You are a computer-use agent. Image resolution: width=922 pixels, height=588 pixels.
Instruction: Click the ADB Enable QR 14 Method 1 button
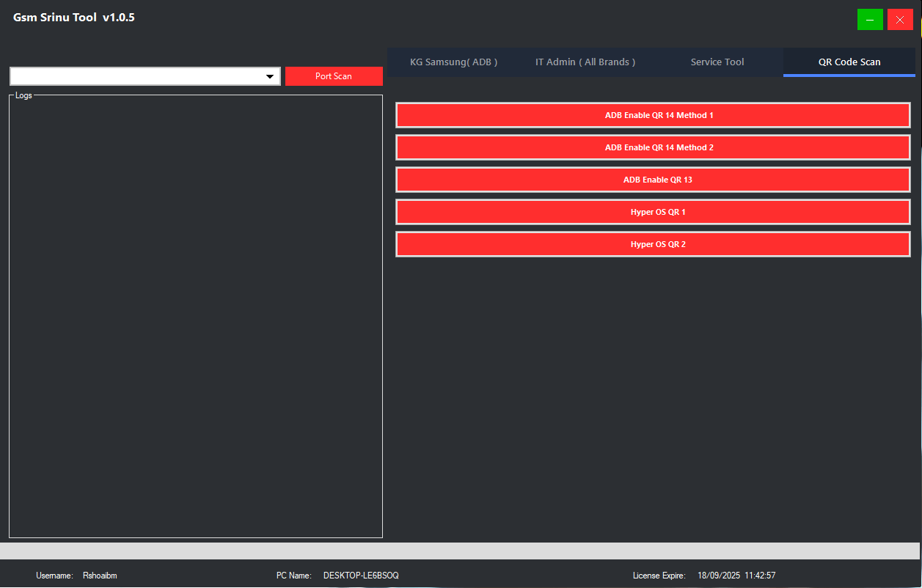652,114
